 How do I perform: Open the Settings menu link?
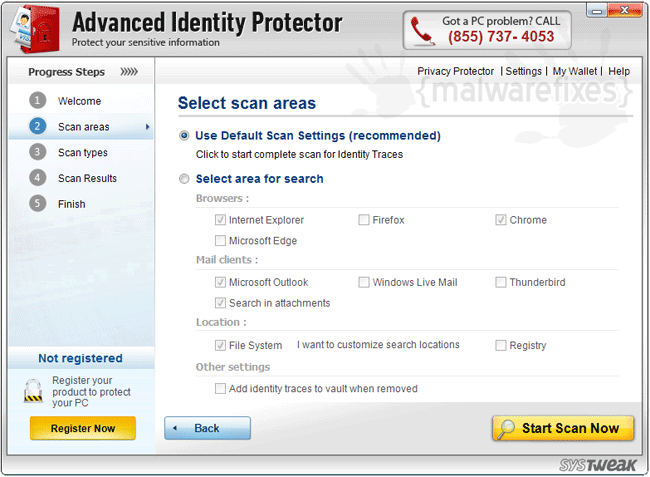pyautogui.click(x=523, y=71)
